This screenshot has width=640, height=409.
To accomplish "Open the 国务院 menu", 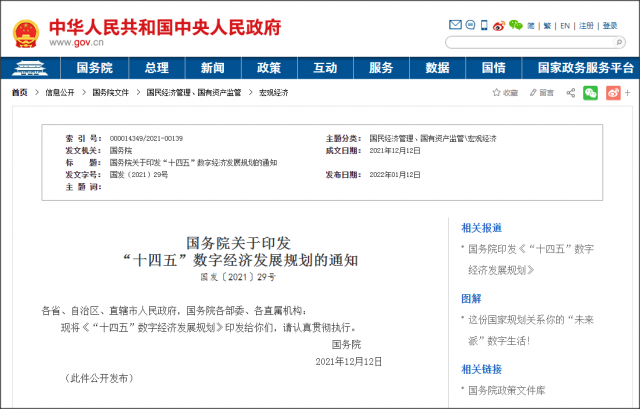I will coord(95,68).
